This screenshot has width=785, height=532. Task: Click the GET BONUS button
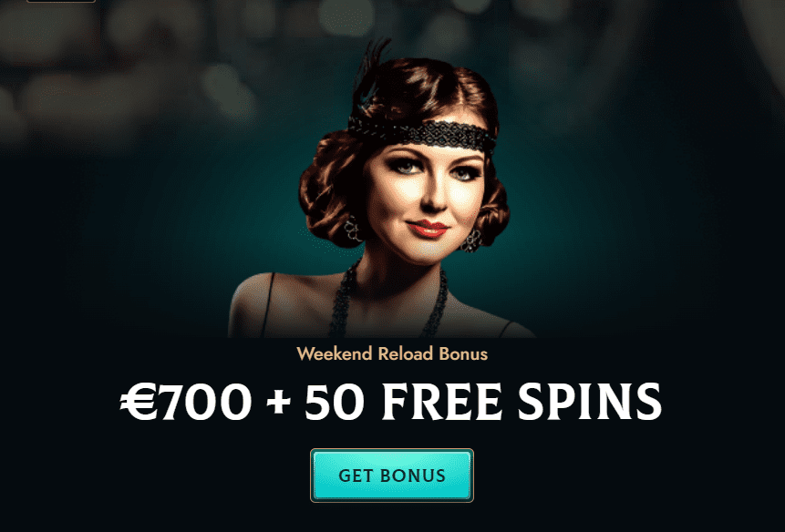click(x=391, y=475)
